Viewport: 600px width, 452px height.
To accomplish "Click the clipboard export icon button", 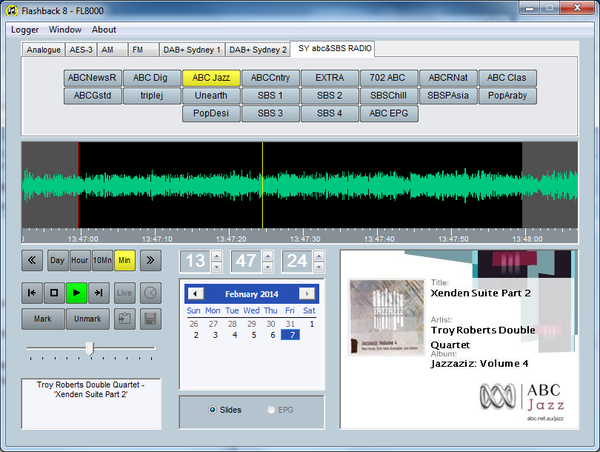I will 125,319.
